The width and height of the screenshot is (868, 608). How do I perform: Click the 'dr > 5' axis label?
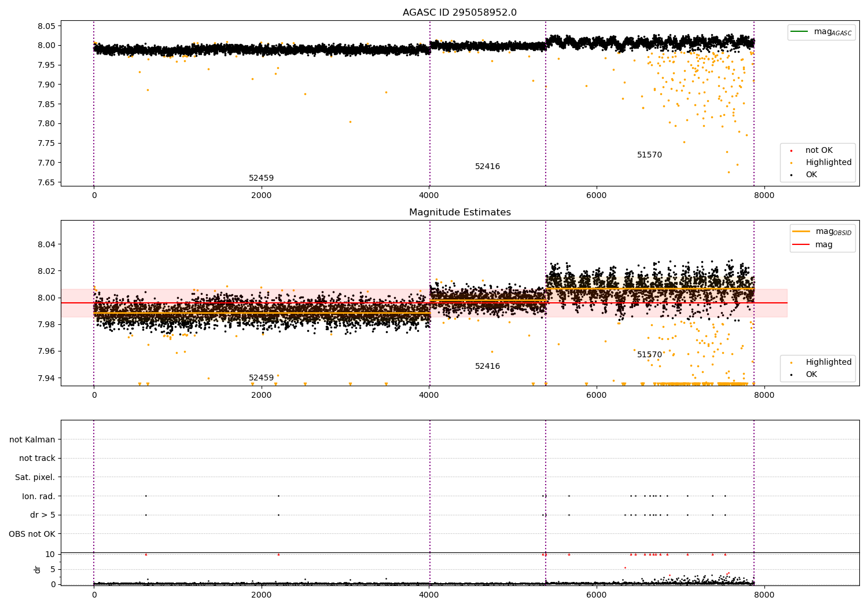click(43, 515)
